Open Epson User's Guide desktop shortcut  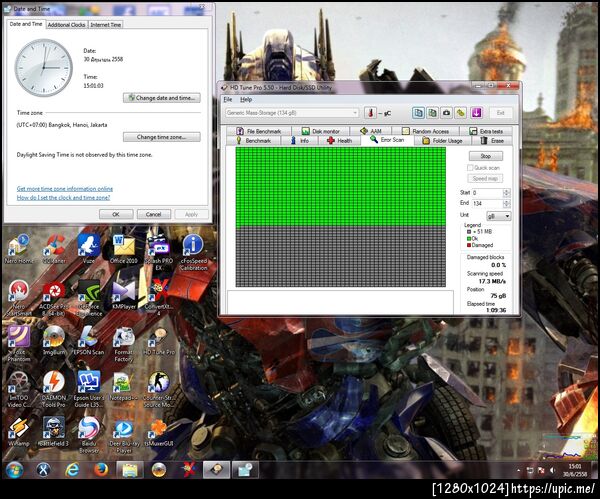89,389
